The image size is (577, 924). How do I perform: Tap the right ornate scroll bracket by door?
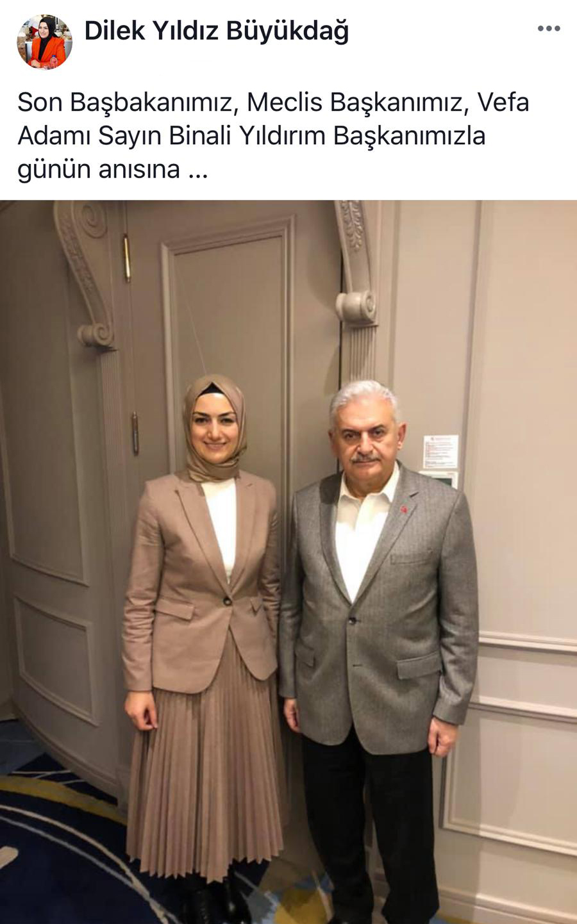pos(356,263)
